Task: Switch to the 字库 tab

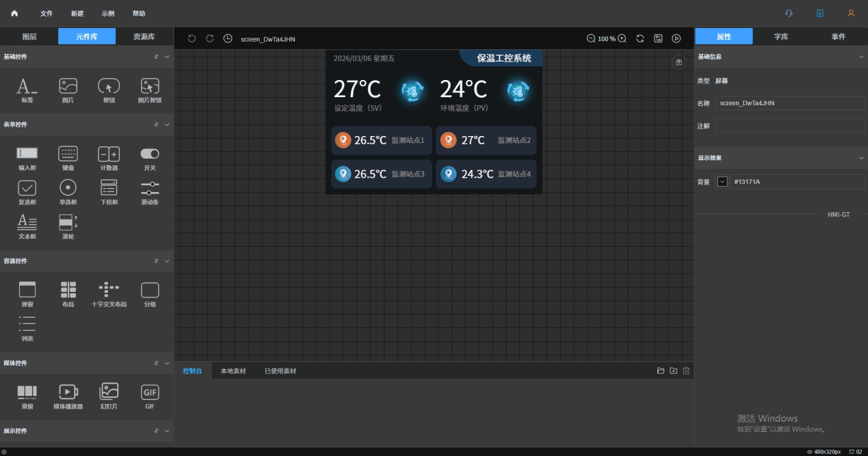Action: point(781,37)
